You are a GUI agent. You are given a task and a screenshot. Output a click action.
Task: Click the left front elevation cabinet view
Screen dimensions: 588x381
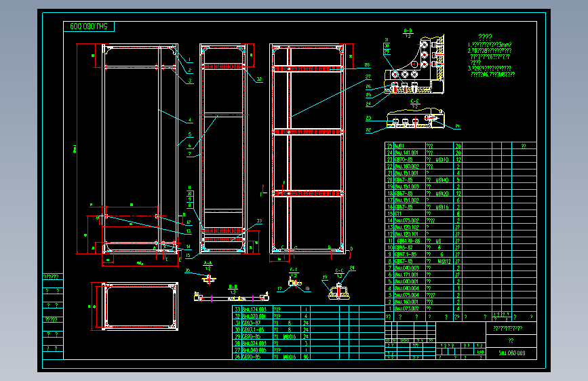140,148
